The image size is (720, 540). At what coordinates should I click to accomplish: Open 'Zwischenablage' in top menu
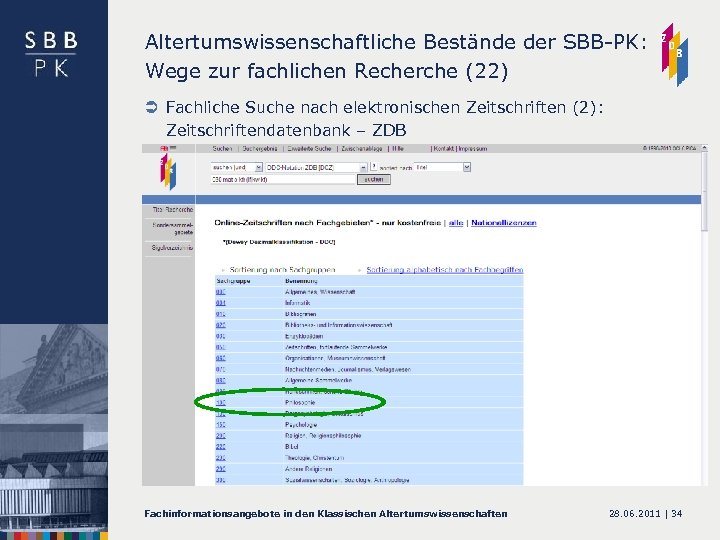(362, 149)
